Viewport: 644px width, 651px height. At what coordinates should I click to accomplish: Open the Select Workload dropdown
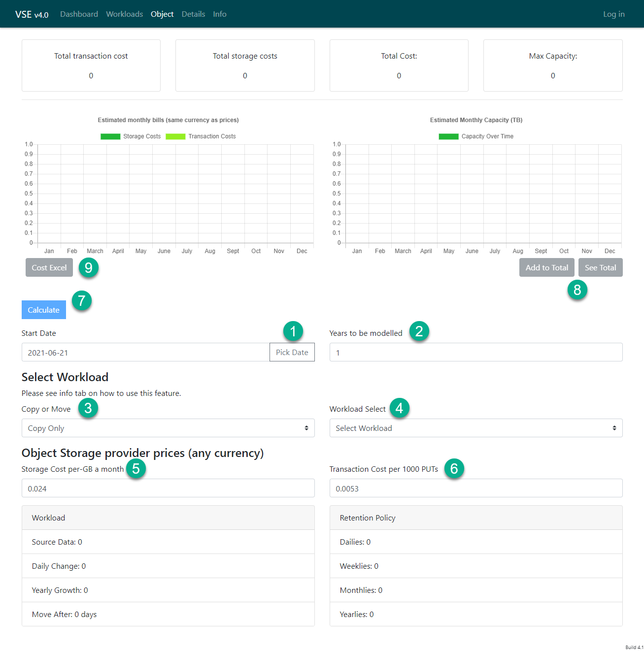coord(475,428)
